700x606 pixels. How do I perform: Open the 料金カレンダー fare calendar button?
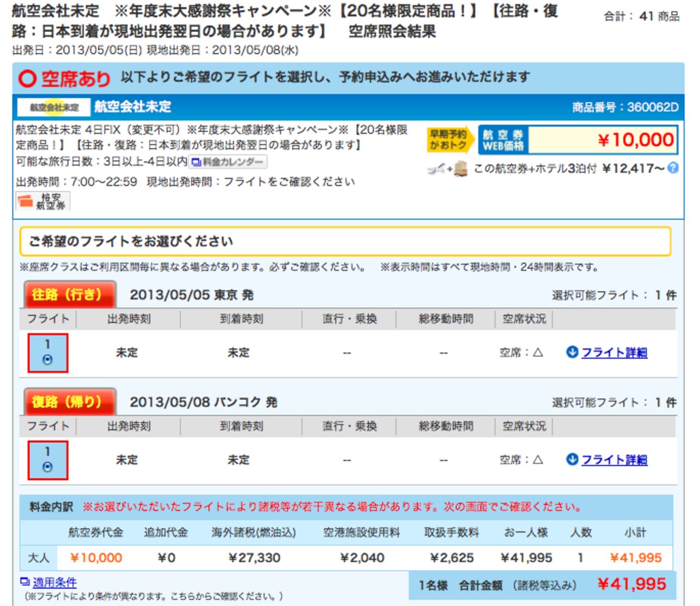(229, 162)
